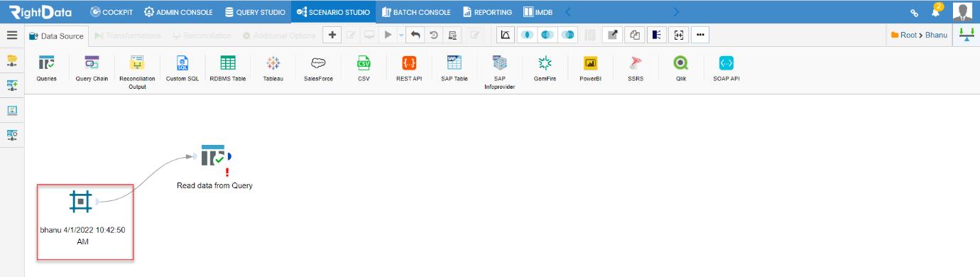Select the second Venn overlap icon
Screen dimensions: 980x277
point(547,35)
